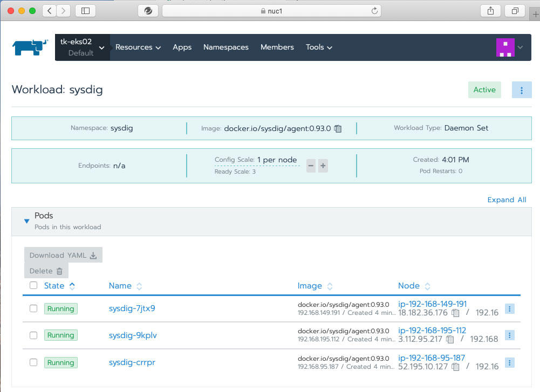This screenshot has height=392, width=540.
Task: Toggle the Safari sidebar button
Action: coord(85,11)
